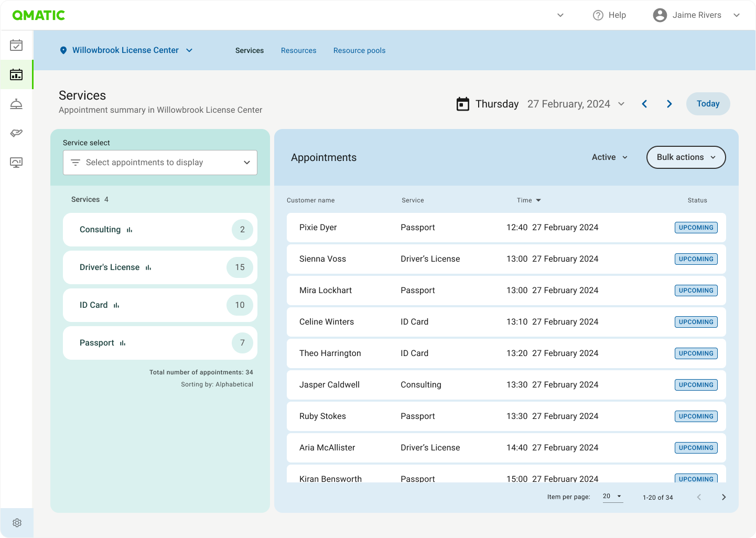Open the Willowbrook License Center branch selector
The width and height of the screenshot is (756, 538).
point(126,50)
